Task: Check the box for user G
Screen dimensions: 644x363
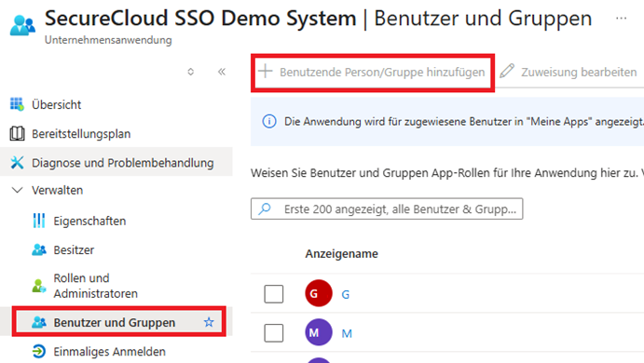Action: click(x=273, y=294)
